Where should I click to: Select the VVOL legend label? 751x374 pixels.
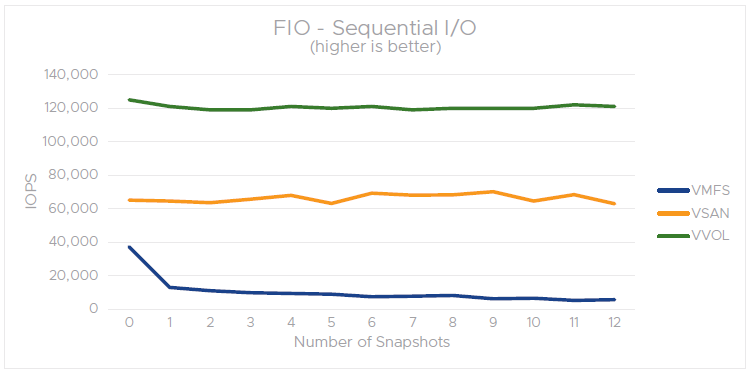pyautogui.click(x=710, y=236)
